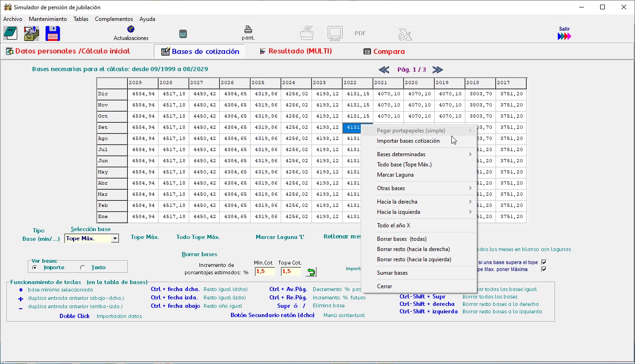Click the greyed-out monitor preview icon
The width and height of the screenshot is (635, 364).
click(335, 33)
